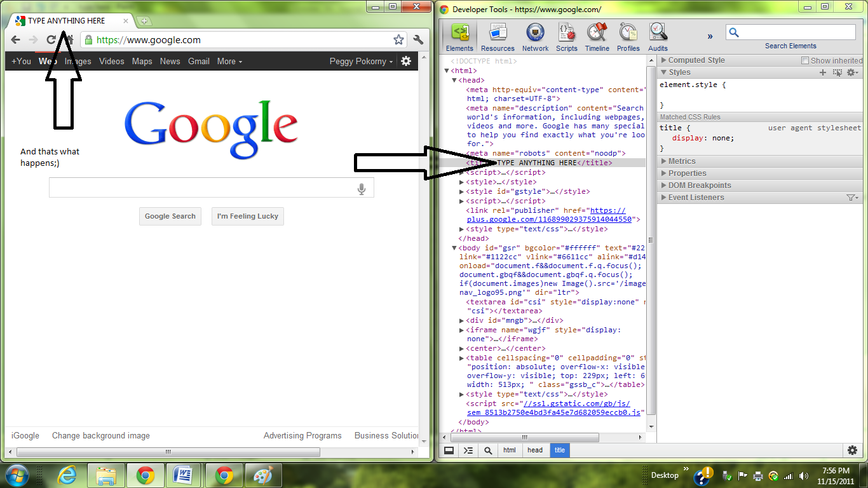Collapse the html node in DOM tree
This screenshot has width=868, height=488.
[x=447, y=71]
